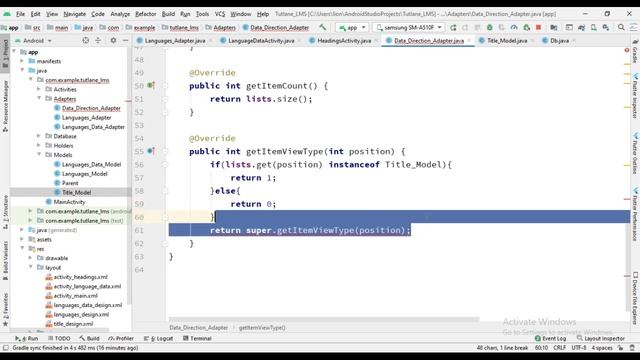Click the CRLF line separator status entry

559,348
